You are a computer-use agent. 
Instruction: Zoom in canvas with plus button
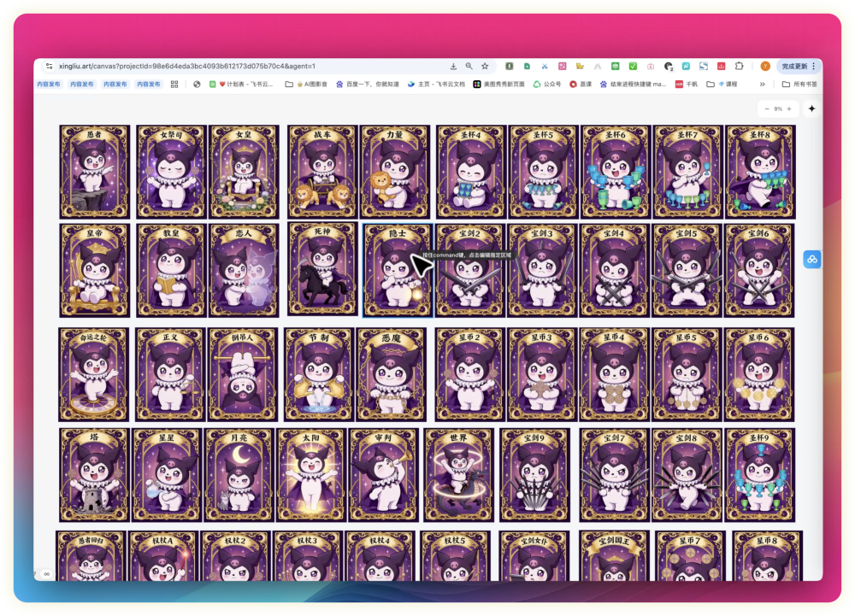tap(789, 109)
